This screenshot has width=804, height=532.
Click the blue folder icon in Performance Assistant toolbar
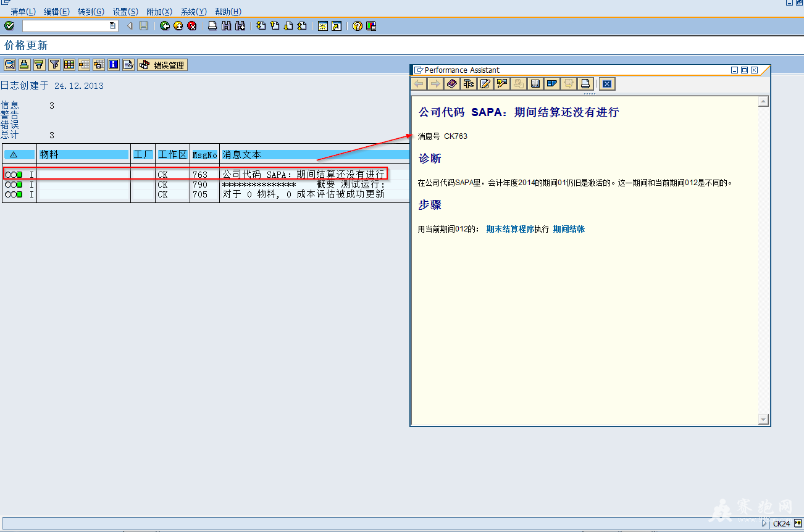pyautogui.click(x=552, y=84)
